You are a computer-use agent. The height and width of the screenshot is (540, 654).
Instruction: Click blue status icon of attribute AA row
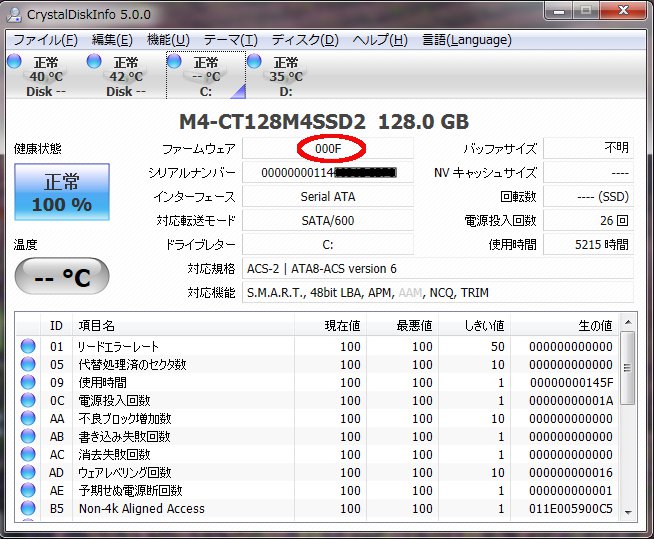(28, 418)
